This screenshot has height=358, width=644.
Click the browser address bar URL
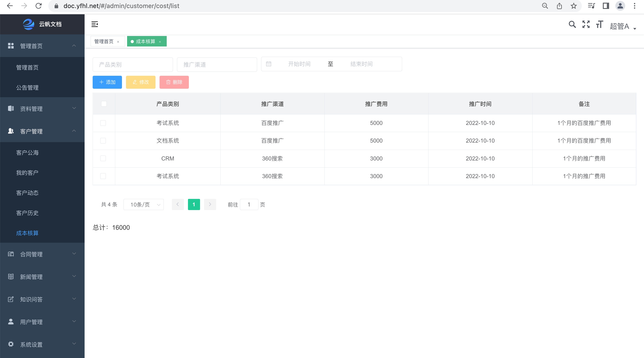point(121,6)
